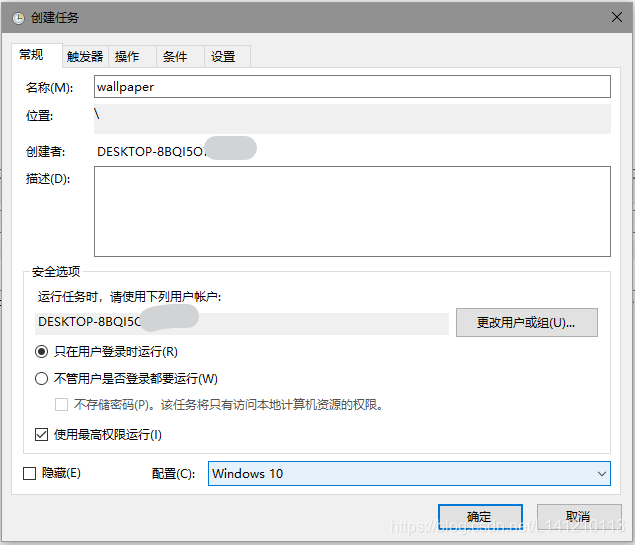Screen dimensions: 635x545
Task: Click inside the 描述 text area
Action: point(352,211)
